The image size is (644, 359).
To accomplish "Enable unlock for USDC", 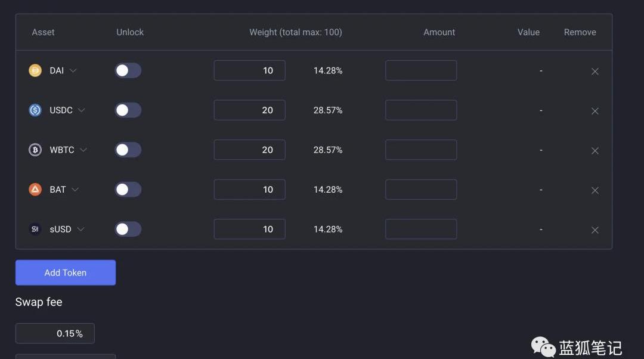I will click(128, 110).
